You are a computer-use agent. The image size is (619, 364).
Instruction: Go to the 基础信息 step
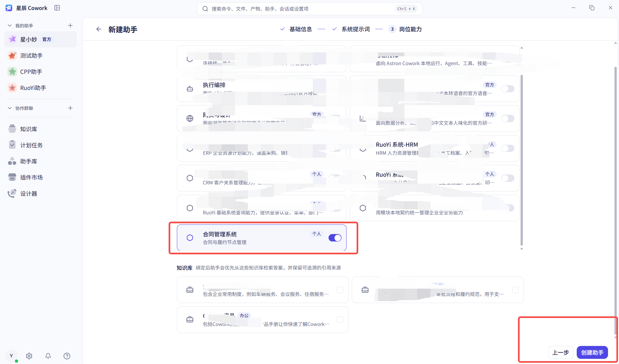pos(296,29)
